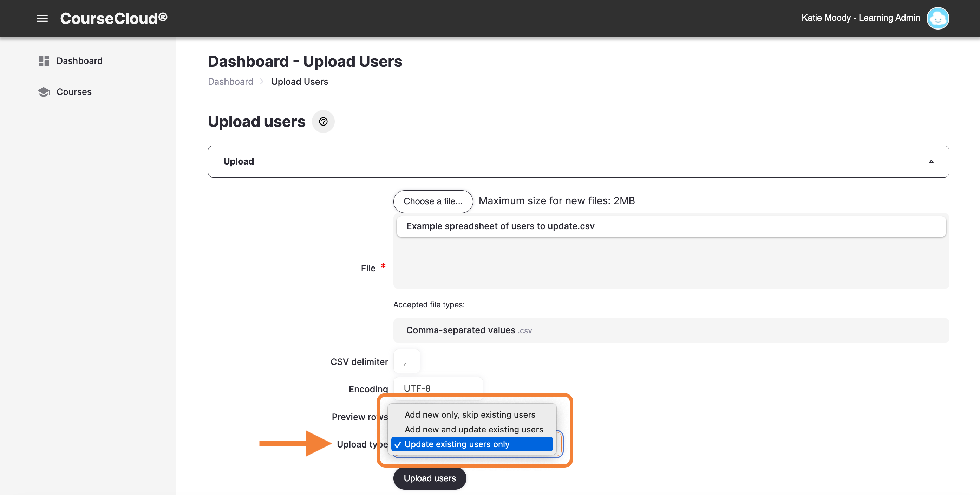Click the file drop area below file name
Viewport: 980px width, 495px height.
click(x=671, y=262)
